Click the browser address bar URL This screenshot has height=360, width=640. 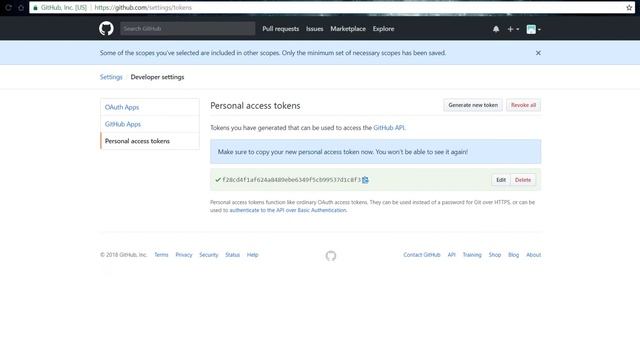point(143,7)
